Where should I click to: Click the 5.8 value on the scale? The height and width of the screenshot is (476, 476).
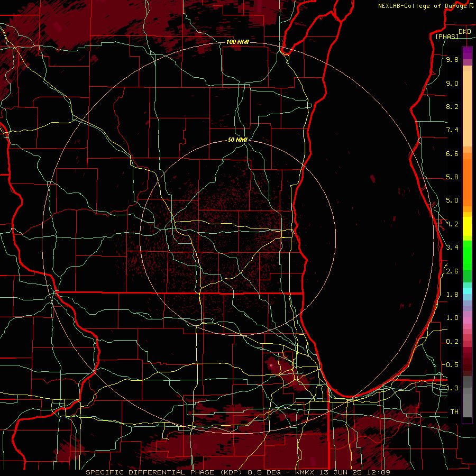coord(452,177)
